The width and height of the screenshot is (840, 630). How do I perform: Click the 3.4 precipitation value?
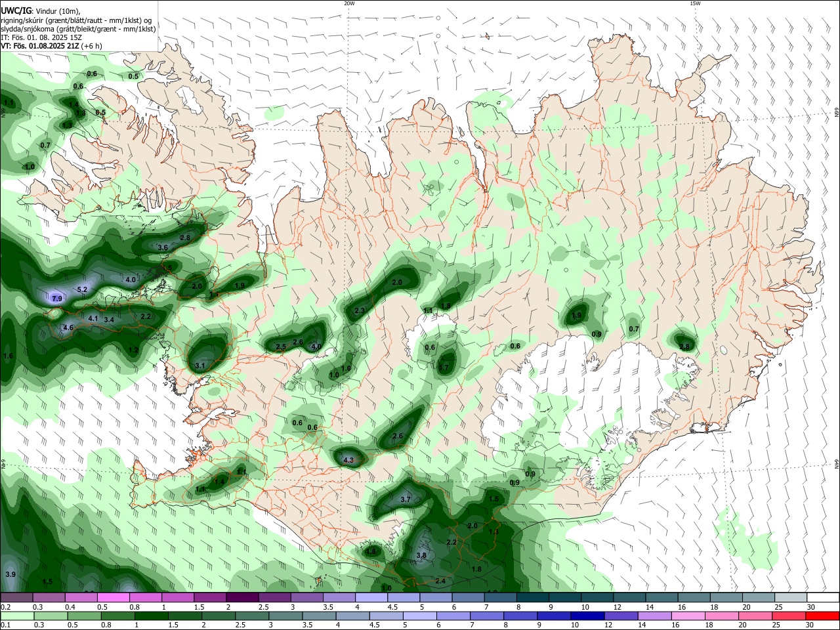109,320
